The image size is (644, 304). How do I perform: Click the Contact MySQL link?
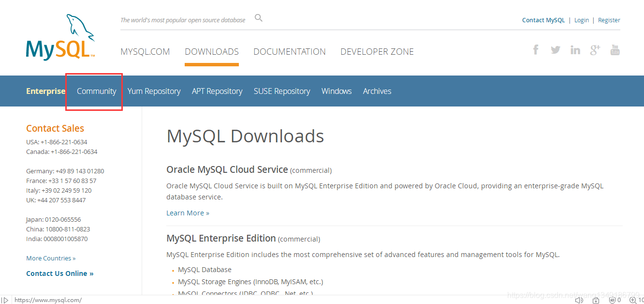click(543, 20)
